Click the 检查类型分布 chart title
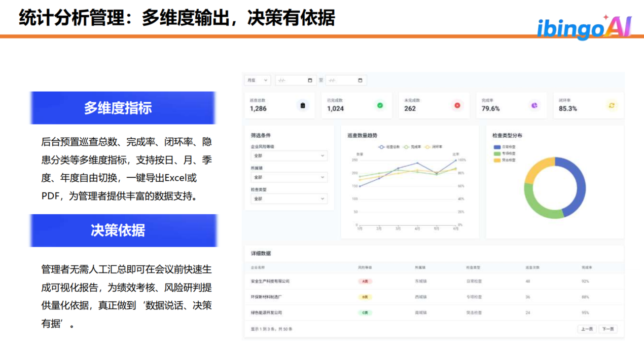Image resolution: width=644 pixels, height=357 pixels. pos(507,135)
